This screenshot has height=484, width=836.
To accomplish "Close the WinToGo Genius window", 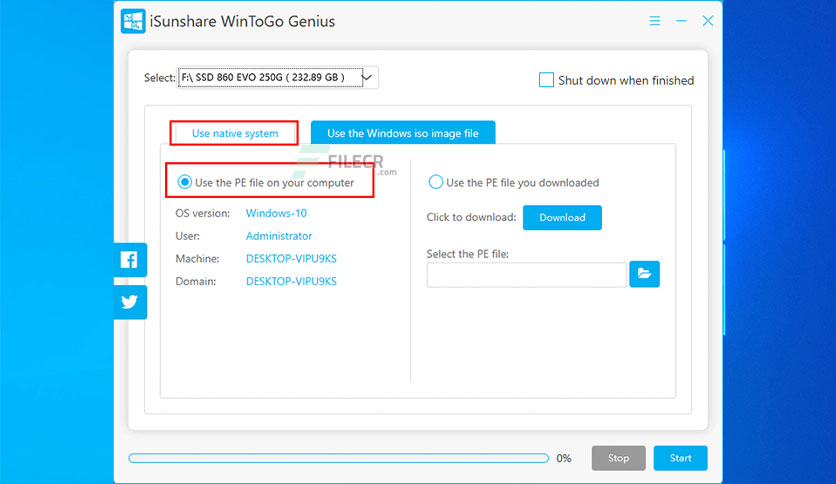I will click(708, 21).
